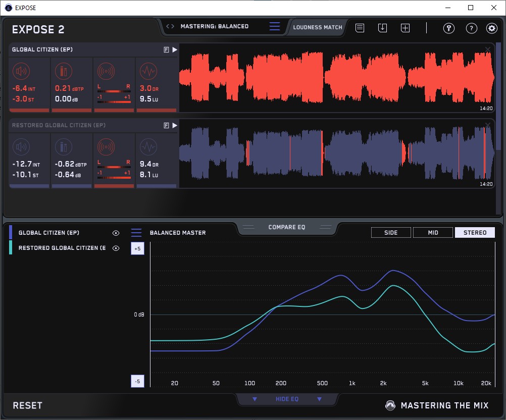
Task: Hide Global Citizen (EP) EQ curve
Action: coord(116,233)
